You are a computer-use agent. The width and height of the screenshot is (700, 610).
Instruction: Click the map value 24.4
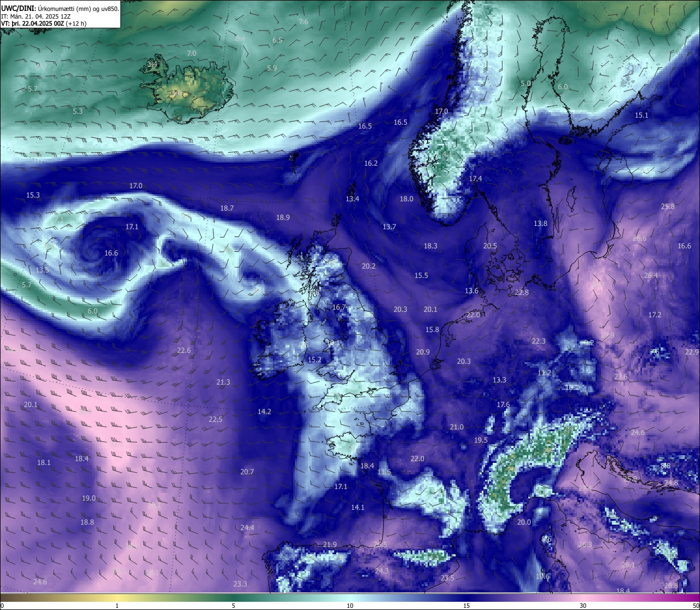247,527
